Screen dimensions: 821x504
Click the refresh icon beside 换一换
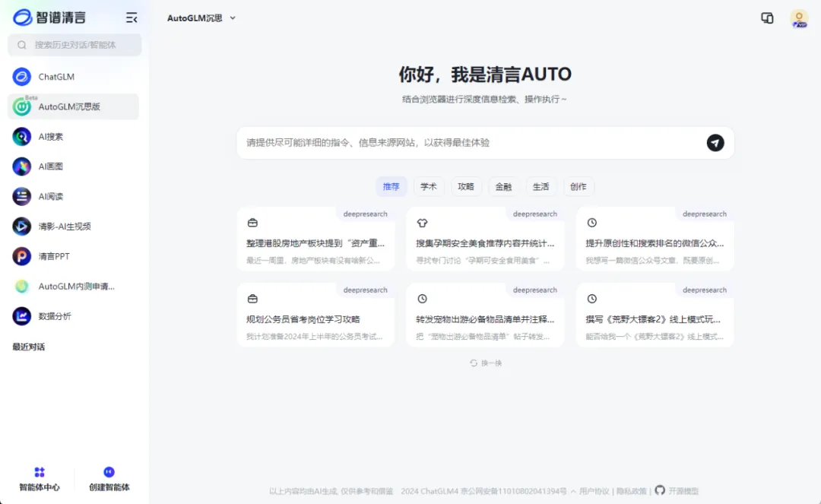click(474, 363)
